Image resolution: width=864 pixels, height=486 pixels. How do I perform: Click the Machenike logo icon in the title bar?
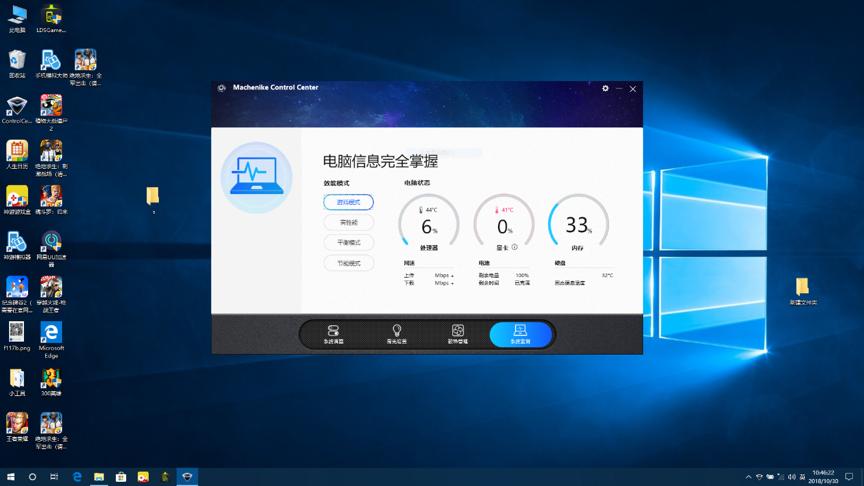coord(222,88)
